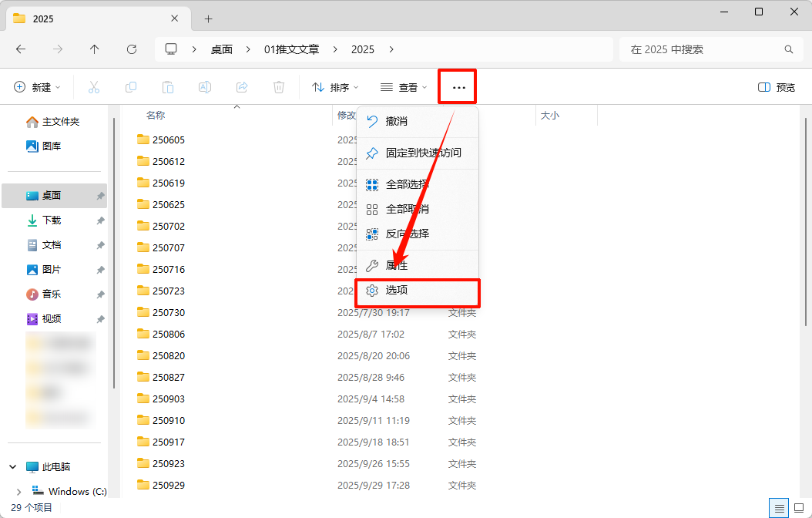Click the Refresh icon in the address bar

coord(132,49)
